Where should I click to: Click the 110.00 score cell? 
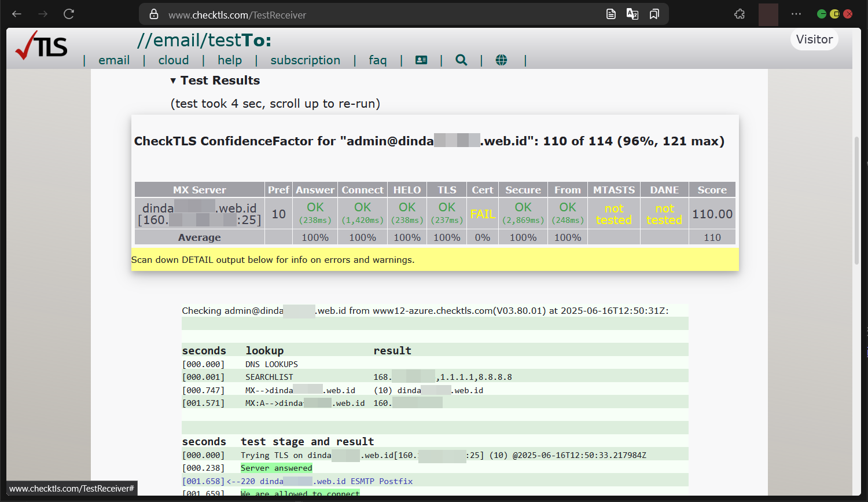(712, 214)
